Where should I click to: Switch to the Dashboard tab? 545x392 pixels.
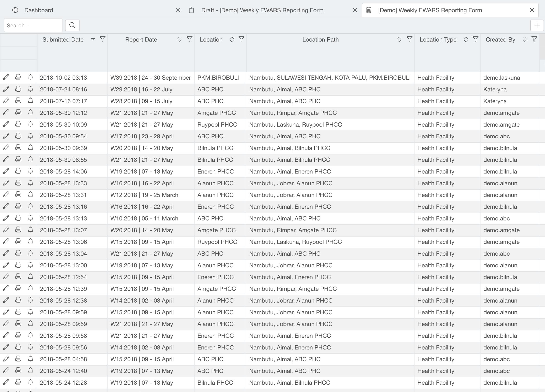point(39,10)
